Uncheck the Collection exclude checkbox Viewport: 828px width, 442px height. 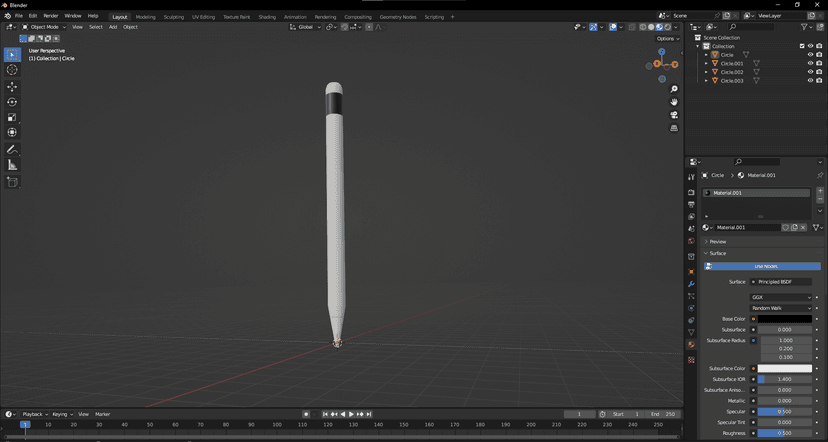(x=802, y=46)
